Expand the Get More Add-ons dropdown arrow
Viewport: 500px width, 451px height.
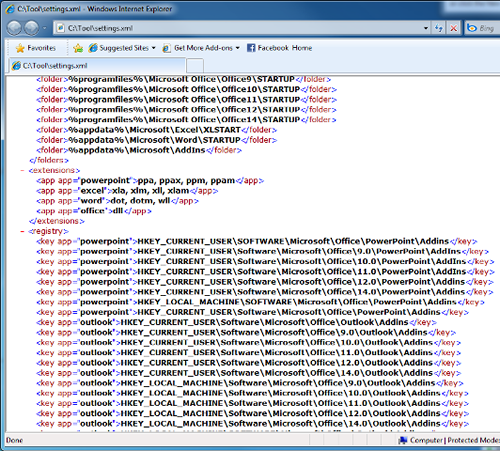point(237,48)
